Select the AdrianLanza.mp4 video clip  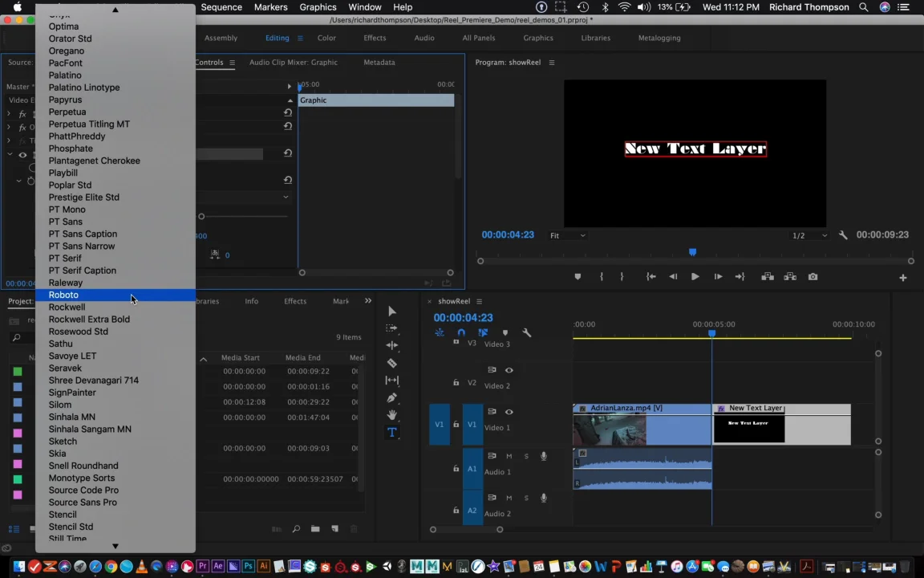point(642,425)
